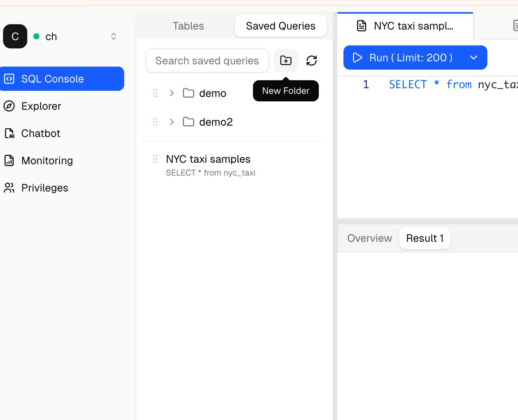Image resolution: width=518 pixels, height=420 pixels.
Task: Select the Result 1 tab
Action: (424, 238)
